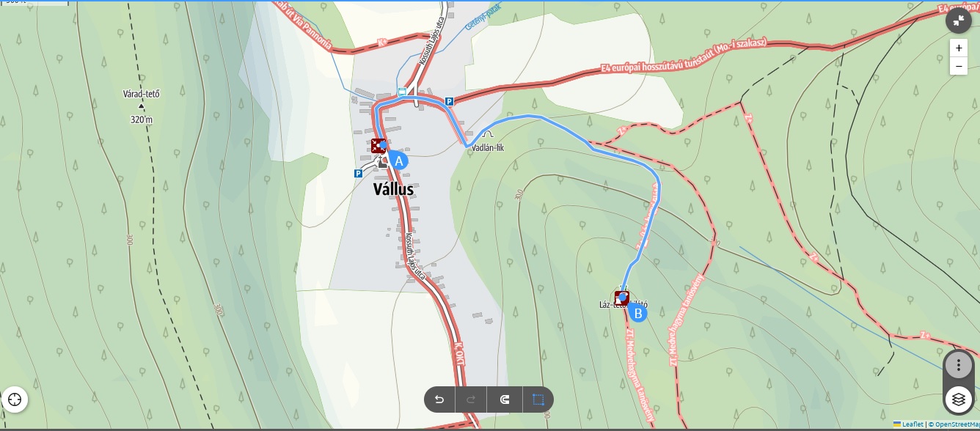Select waypoint marker A
Screen dimensions: 980x431
pos(398,161)
